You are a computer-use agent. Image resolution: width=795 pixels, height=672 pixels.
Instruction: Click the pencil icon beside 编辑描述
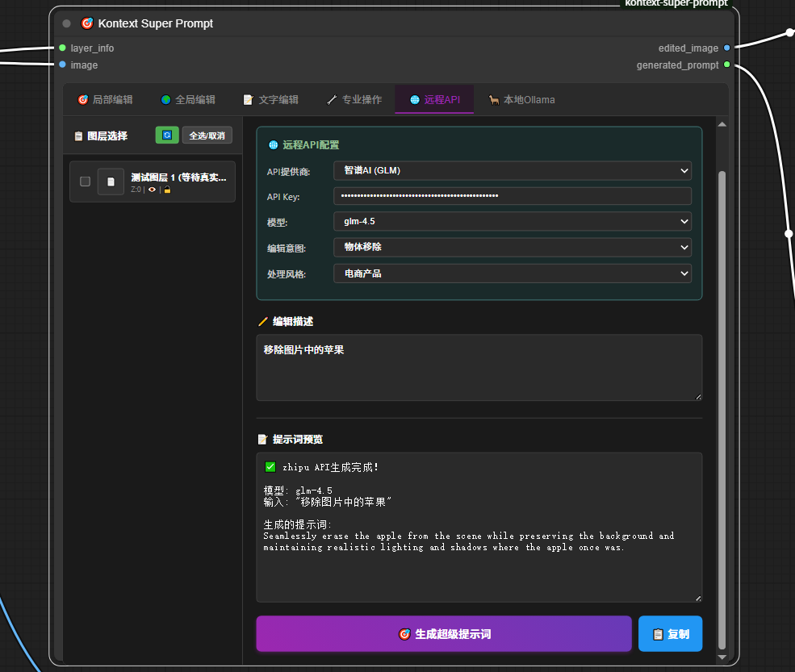click(x=262, y=321)
